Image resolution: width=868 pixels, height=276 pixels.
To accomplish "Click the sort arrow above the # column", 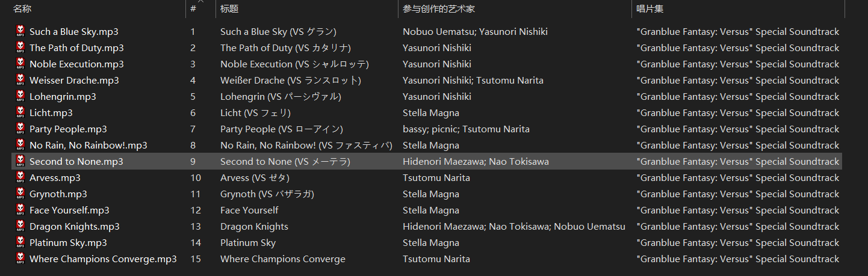I will 200,2.
